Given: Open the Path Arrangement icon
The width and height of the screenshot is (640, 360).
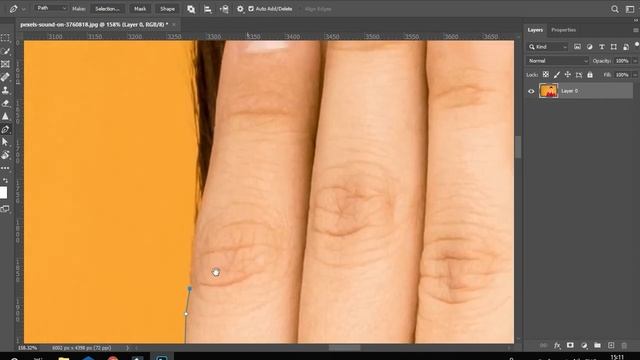Looking at the screenshot, I should click(224, 9).
